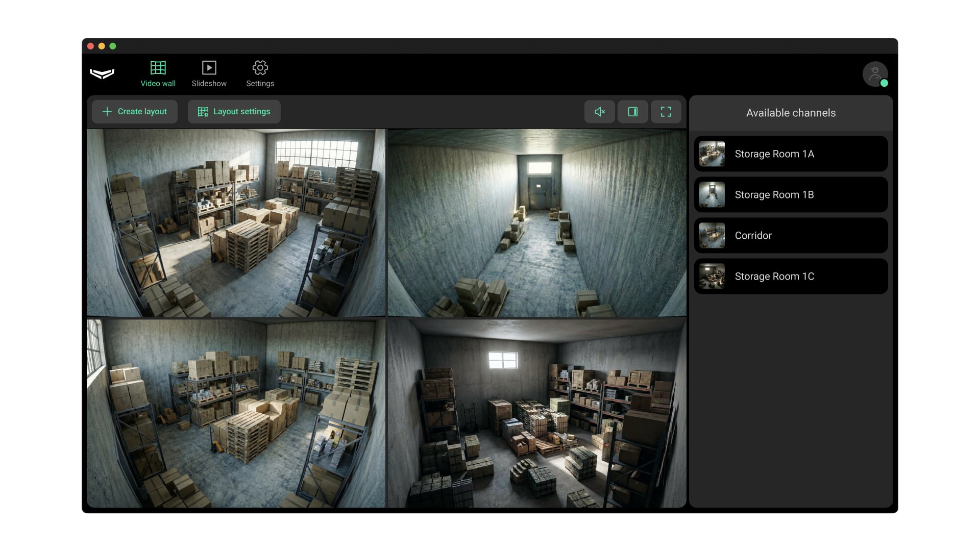Click the Storage Room 1A thumbnail image
This screenshot has height=551, width=980.
712,154
